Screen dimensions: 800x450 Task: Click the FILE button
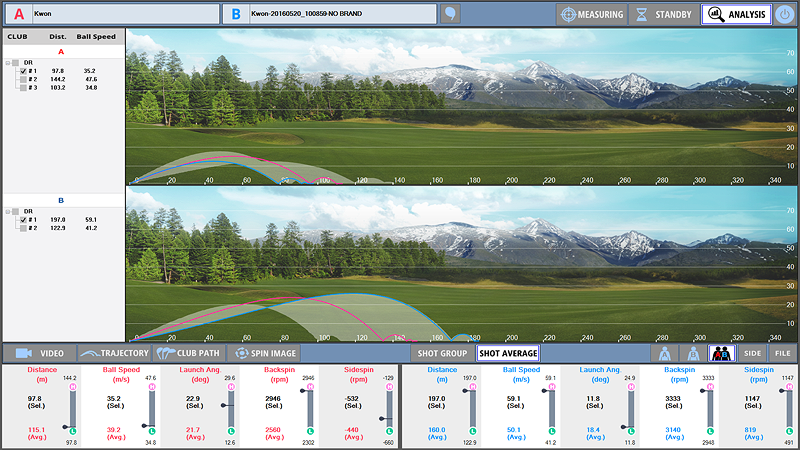(x=782, y=353)
